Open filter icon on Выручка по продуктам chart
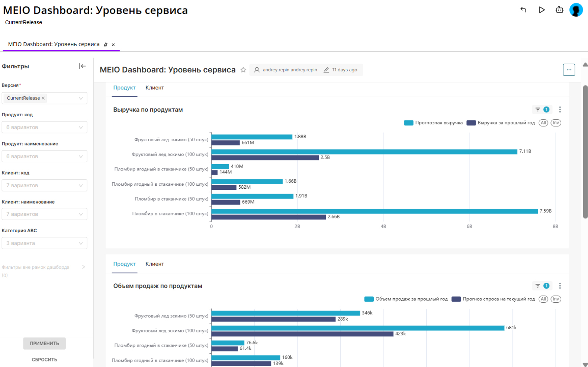The image size is (588, 367). [x=537, y=110]
